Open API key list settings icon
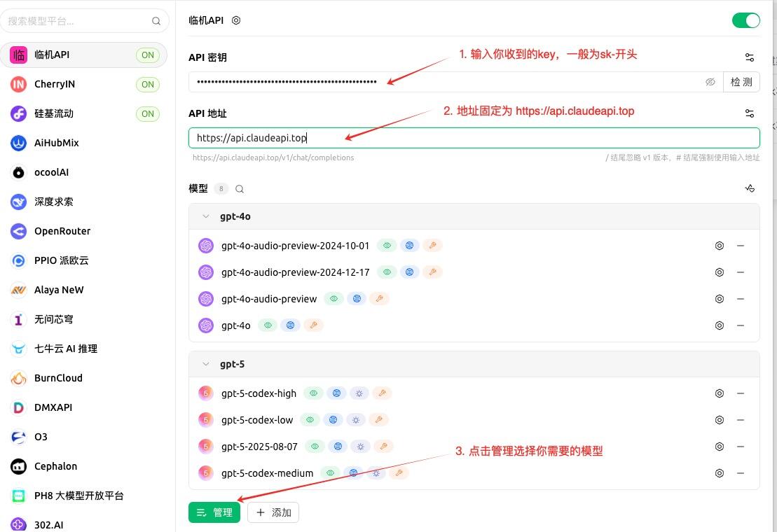777x532 pixels. click(x=750, y=57)
